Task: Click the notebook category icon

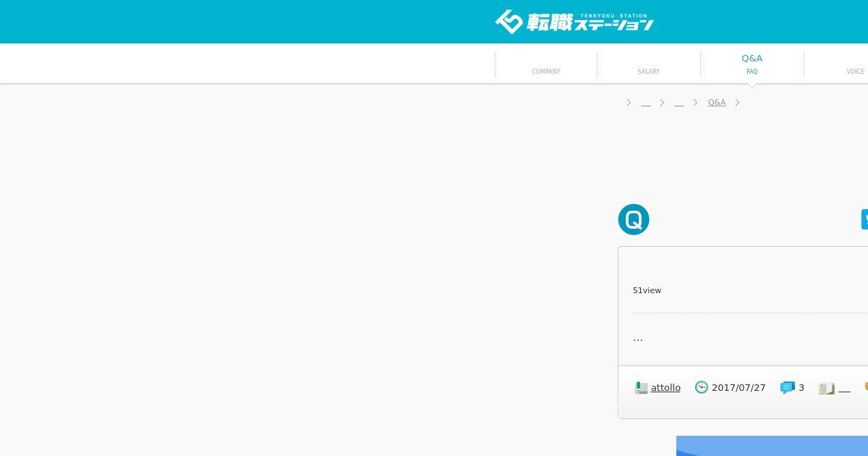Action: click(827, 388)
